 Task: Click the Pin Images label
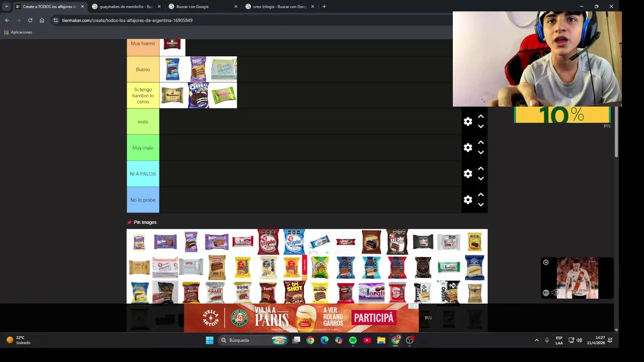coord(145,222)
